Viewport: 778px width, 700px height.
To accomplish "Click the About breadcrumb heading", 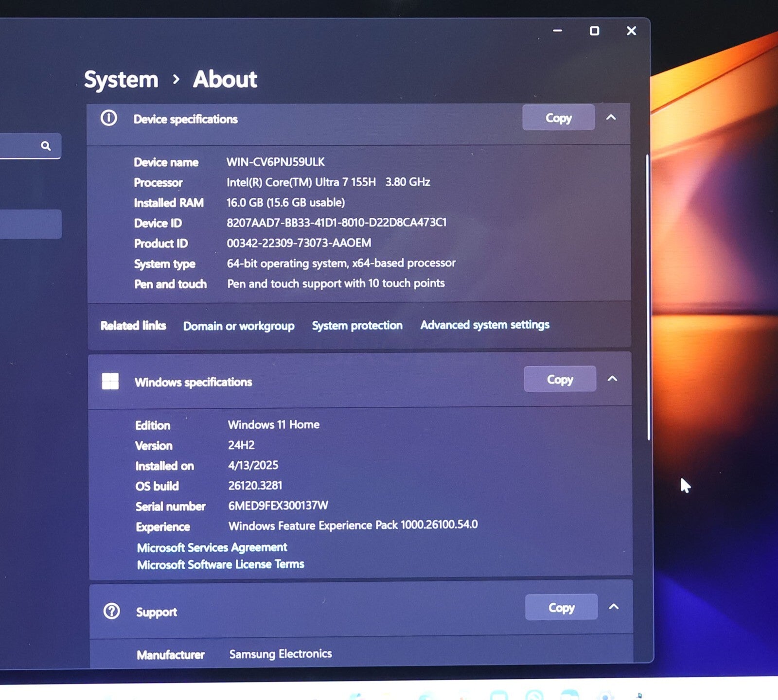I will pyautogui.click(x=225, y=79).
